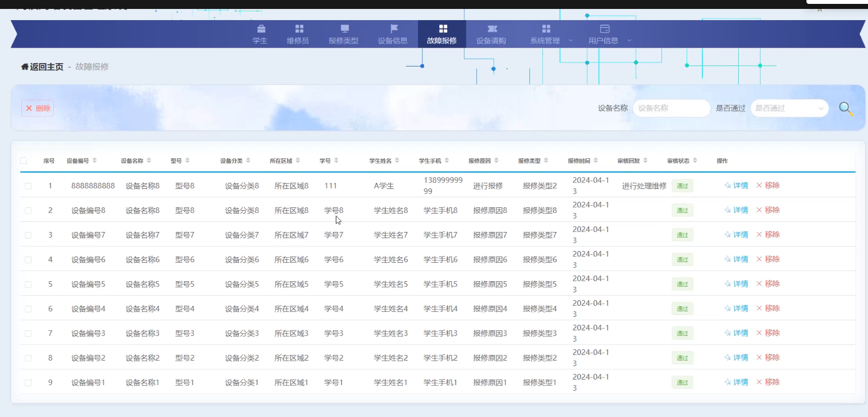Sort by the 报修原因 column arrows

(496, 160)
